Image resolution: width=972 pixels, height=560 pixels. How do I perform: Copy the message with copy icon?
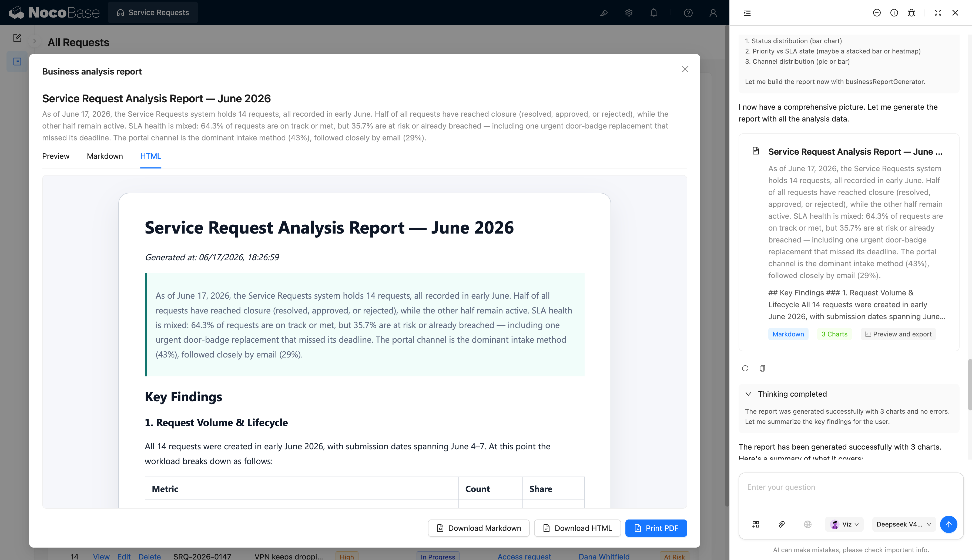click(762, 369)
